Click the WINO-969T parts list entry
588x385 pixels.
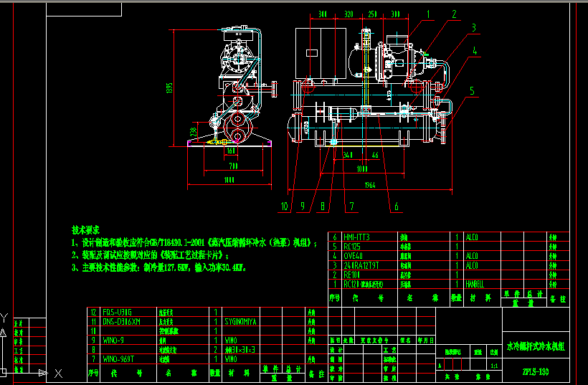pyautogui.click(x=118, y=359)
